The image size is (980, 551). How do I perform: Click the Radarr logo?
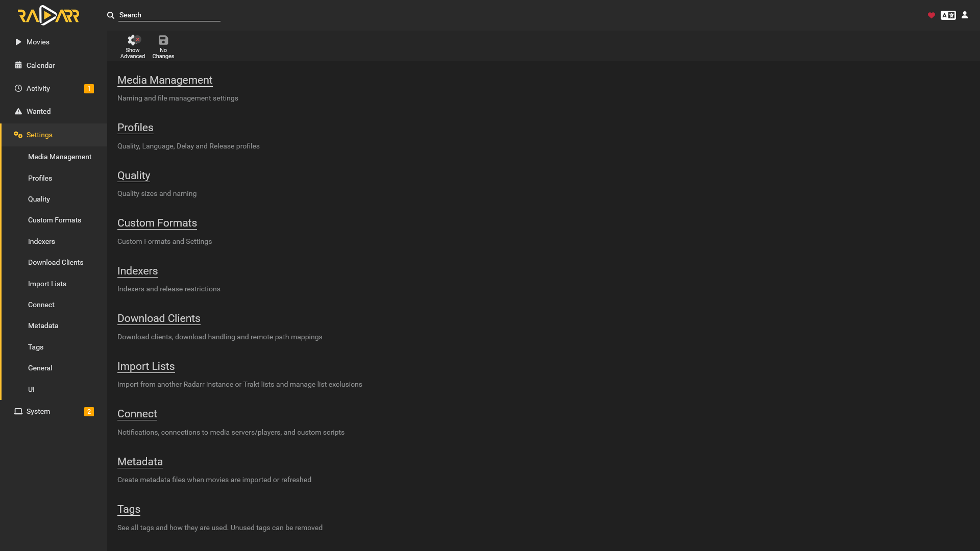[x=48, y=15]
